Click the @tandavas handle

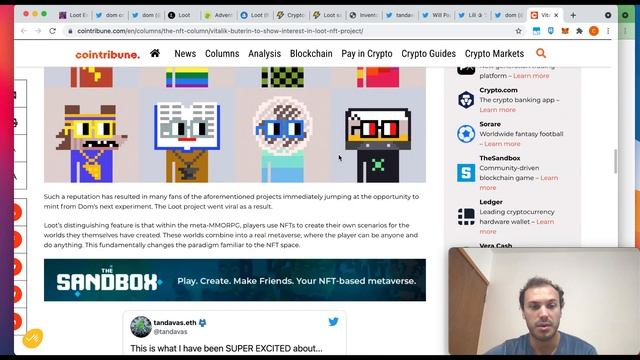tap(170, 332)
